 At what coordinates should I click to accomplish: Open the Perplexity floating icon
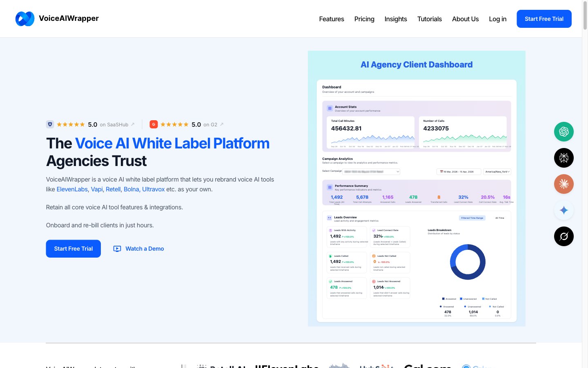pos(564,158)
